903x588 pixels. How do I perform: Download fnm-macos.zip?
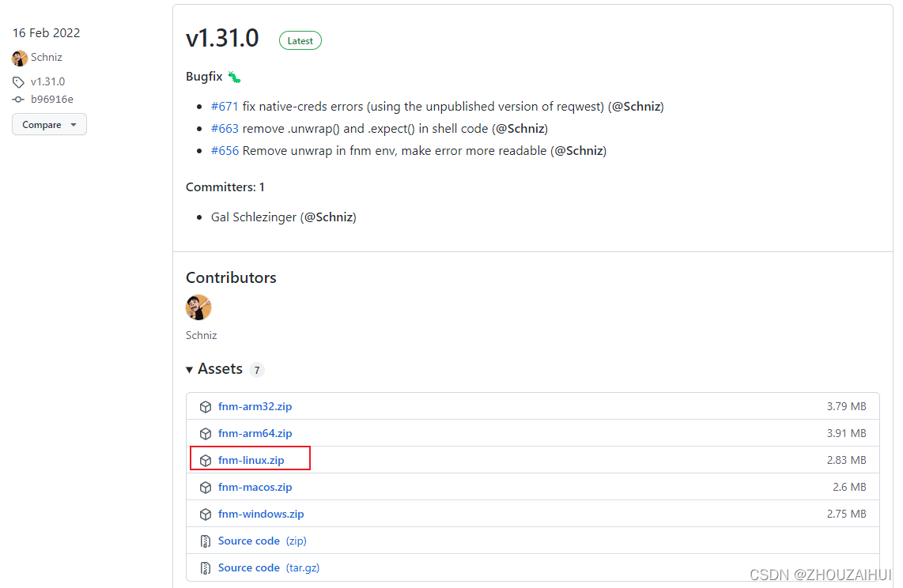(x=255, y=487)
